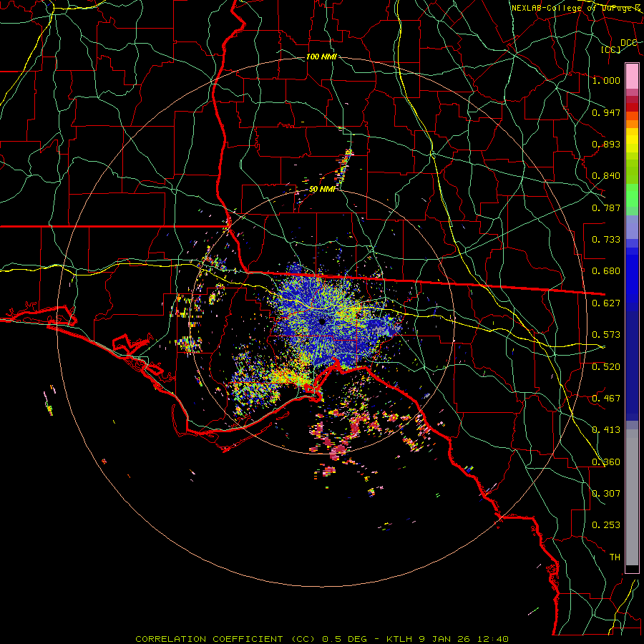Click the "9 JAN 26" date in caption
The width and height of the screenshot is (644, 644).
coord(445,639)
